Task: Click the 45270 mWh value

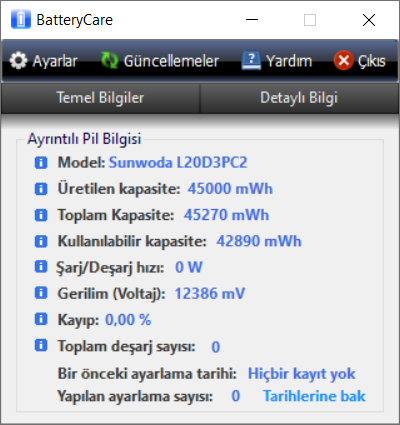Action: click(x=226, y=215)
